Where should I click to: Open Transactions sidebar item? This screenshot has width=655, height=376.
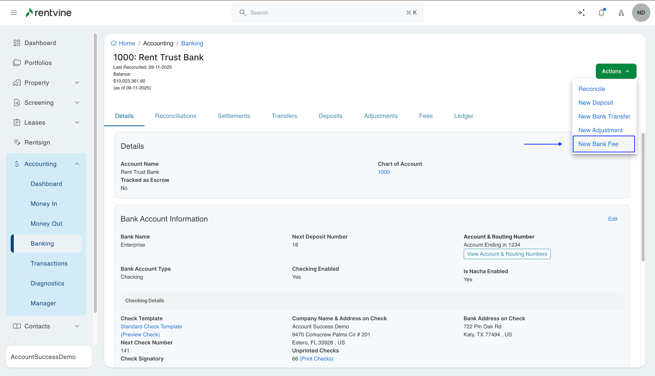(x=49, y=264)
